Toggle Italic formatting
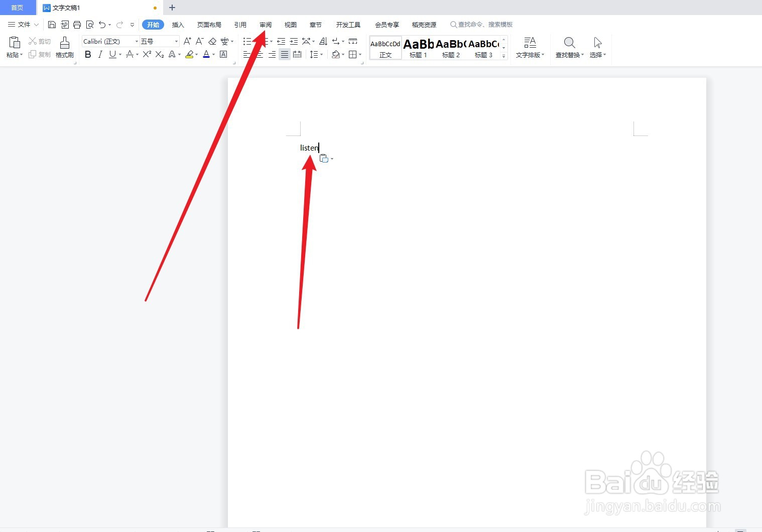Screen dimensions: 762x532 tap(100, 54)
